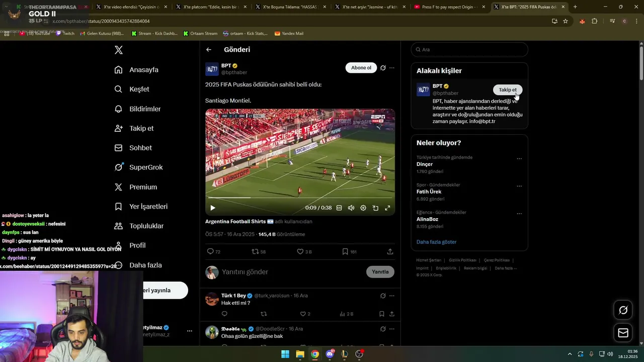Open video settings gear
The height and width of the screenshot is (362, 644).
[363, 208]
